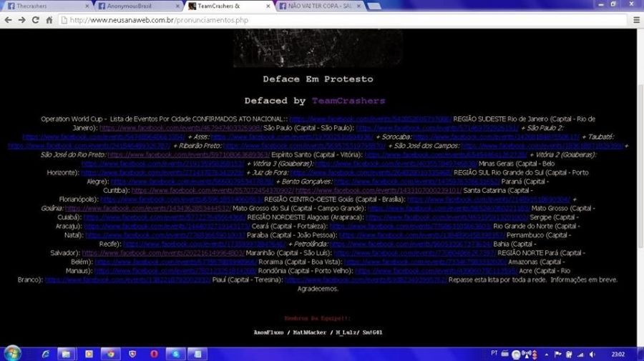The image size is (644, 361).
Task: Open the São José dos Campos event link
Action: coord(542,146)
